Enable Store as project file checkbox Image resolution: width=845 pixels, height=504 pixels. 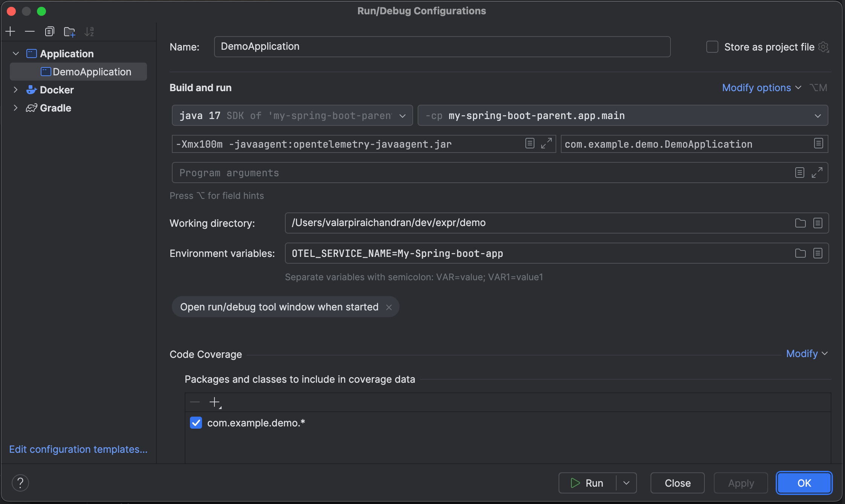[712, 47]
